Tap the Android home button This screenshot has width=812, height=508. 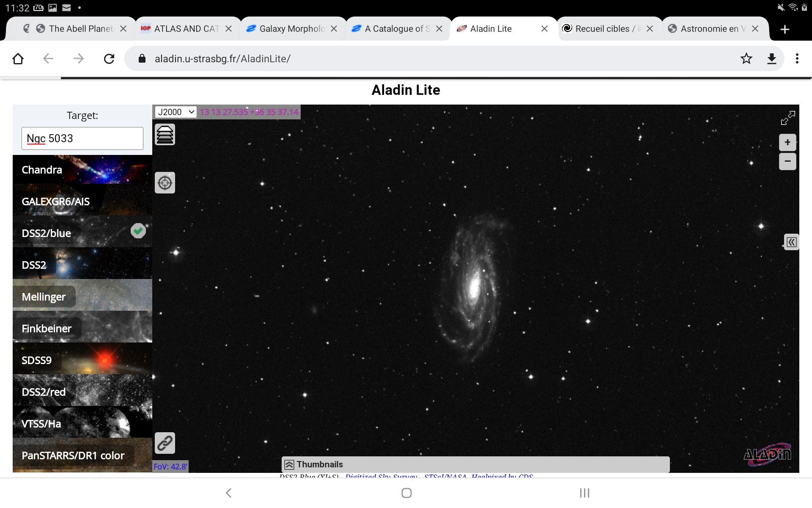coord(406,493)
